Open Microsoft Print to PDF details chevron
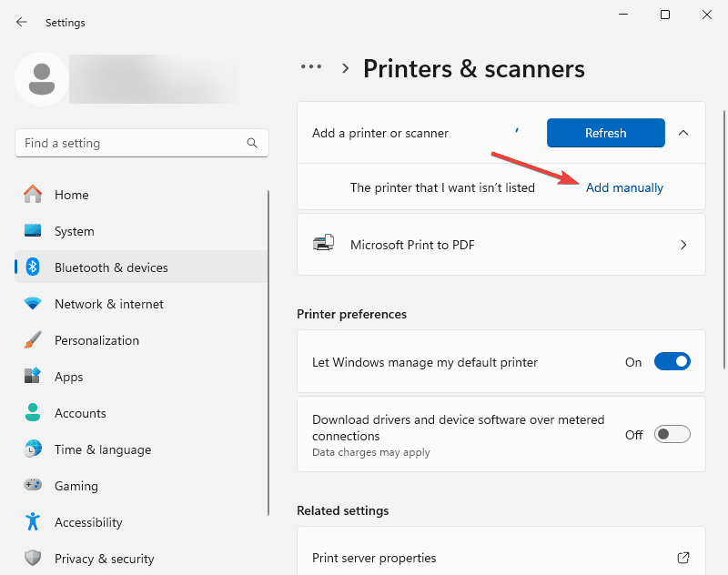The width and height of the screenshot is (728, 575). coord(683,245)
